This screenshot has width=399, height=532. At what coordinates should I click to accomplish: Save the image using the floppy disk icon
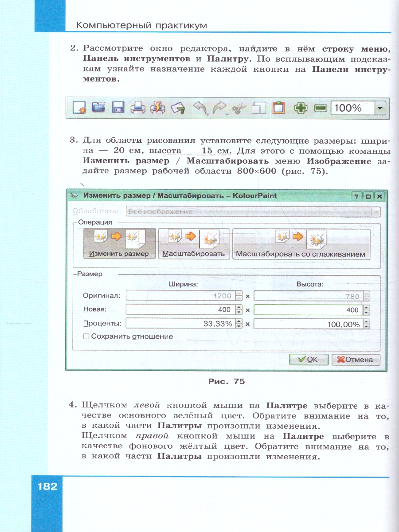tap(117, 108)
